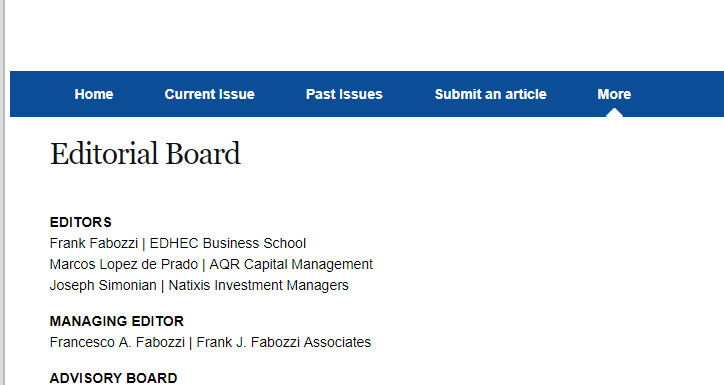The height and width of the screenshot is (385, 724).
Task: Click the name Francesco A. Fabozzi
Action: click(x=117, y=343)
